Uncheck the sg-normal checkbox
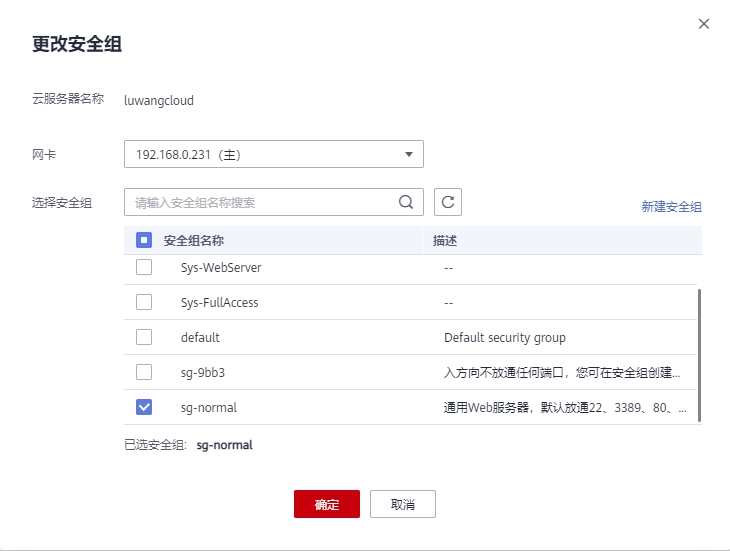 (x=144, y=407)
